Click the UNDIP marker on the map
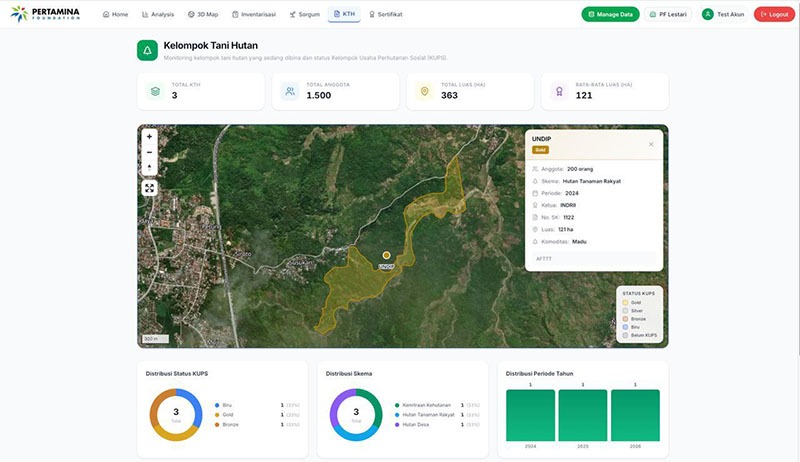The width and height of the screenshot is (800, 462). (387, 255)
